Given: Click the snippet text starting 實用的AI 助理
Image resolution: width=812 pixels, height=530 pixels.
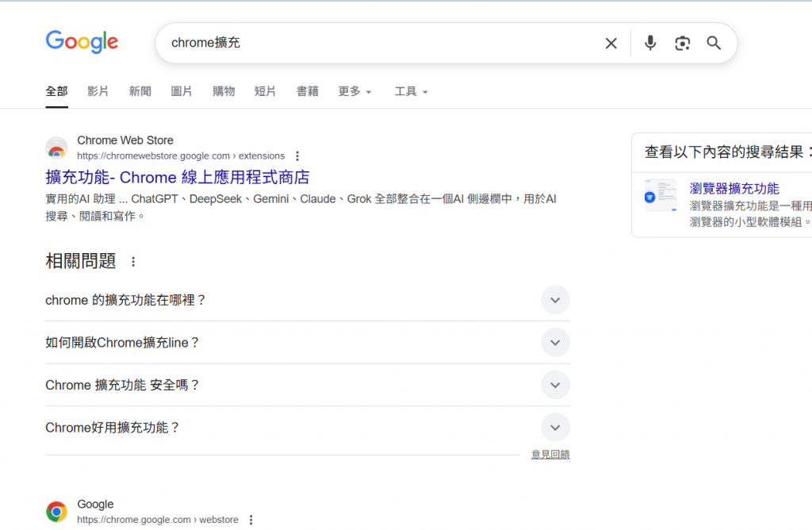Looking at the screenshot, I should [301, 207].
